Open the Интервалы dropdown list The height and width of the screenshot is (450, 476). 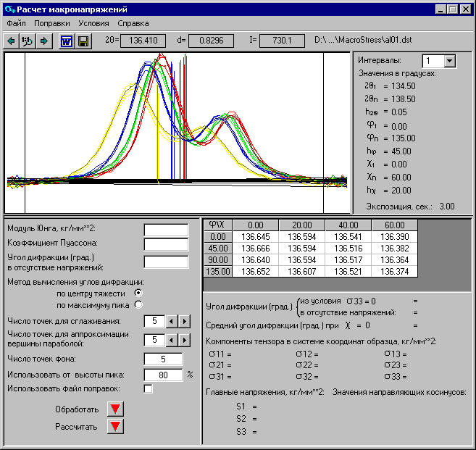449,61
